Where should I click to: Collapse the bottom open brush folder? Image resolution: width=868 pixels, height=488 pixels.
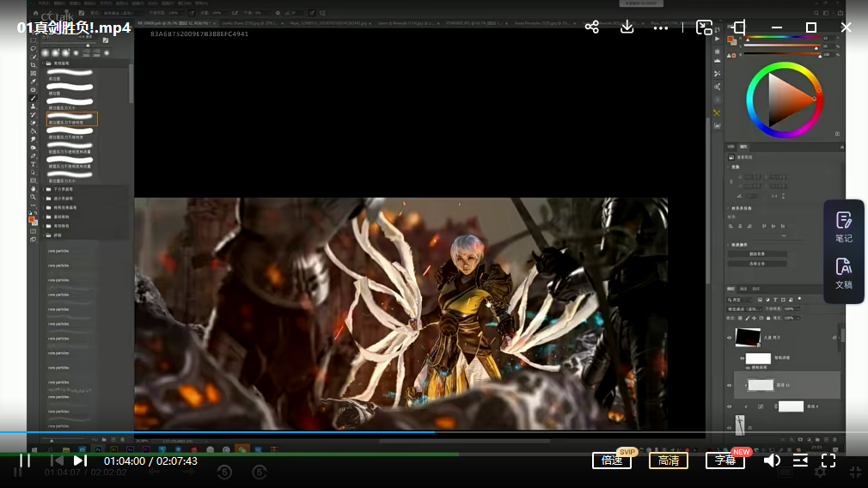[45, 235]
